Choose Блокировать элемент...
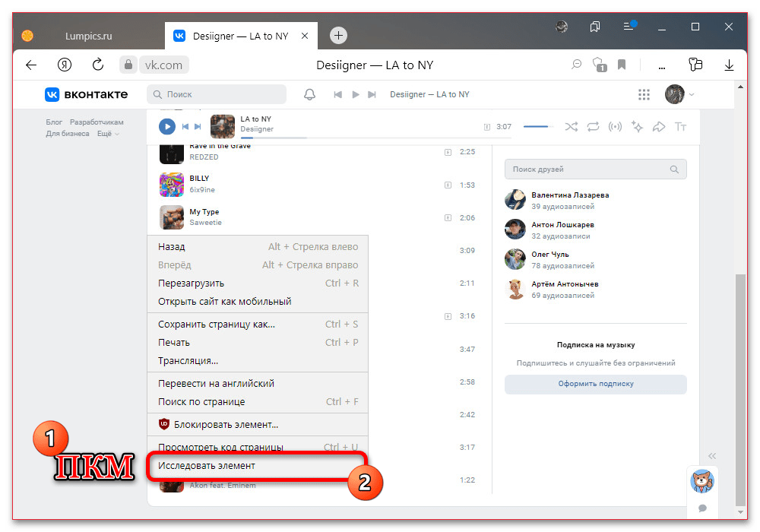 (x=258, y=424)
